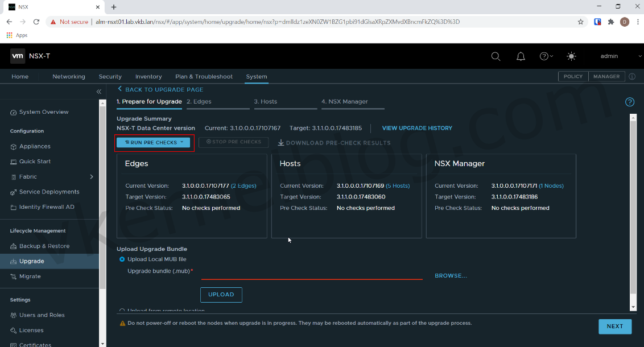
Task: Click the notifications bell icon
Action: click(x=521, y=56)
